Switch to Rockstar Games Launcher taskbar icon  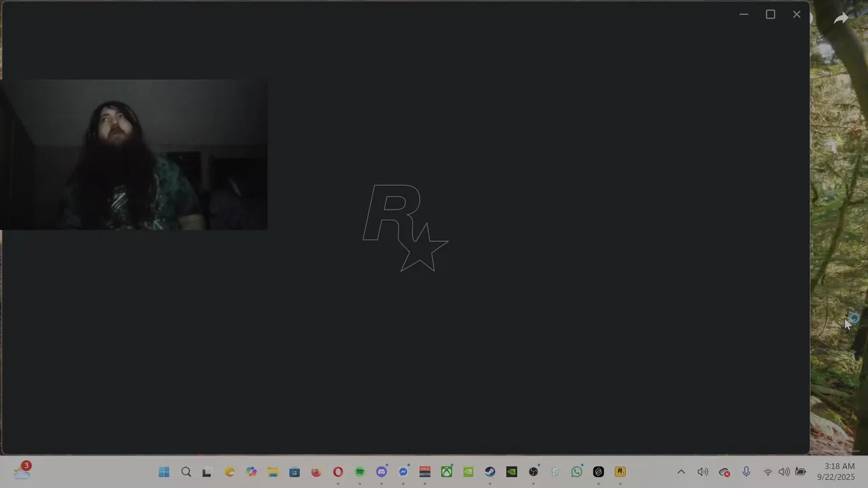pos(620,472)
